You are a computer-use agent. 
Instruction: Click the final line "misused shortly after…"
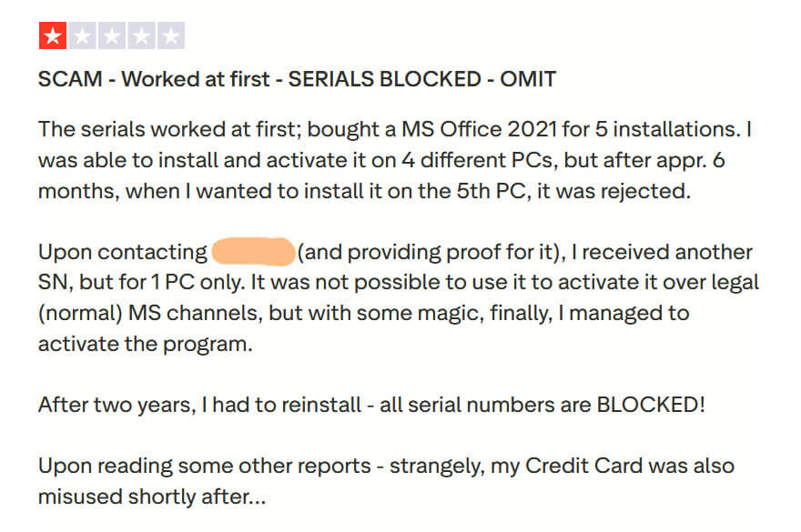[x=152, y=497]
